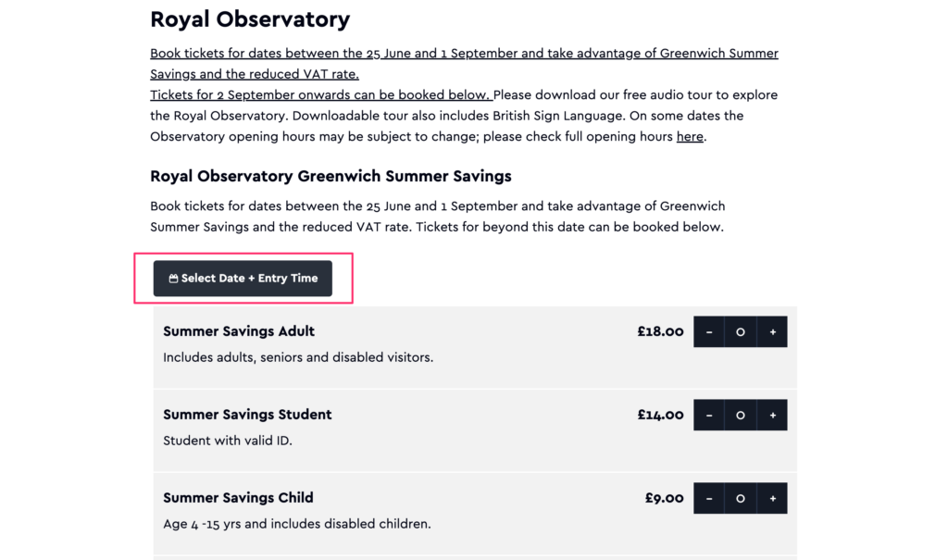Screen dimensions: 948x560
Task: Follow 'Tickets for 2 September onwards' link
Action: pos(321,95)
